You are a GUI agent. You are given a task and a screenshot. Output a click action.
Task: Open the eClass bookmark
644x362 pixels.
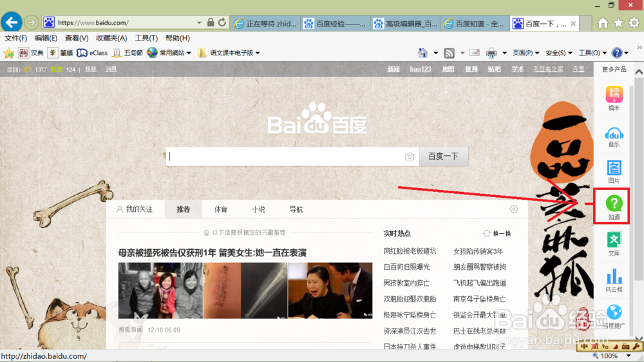tap(92, 53)
